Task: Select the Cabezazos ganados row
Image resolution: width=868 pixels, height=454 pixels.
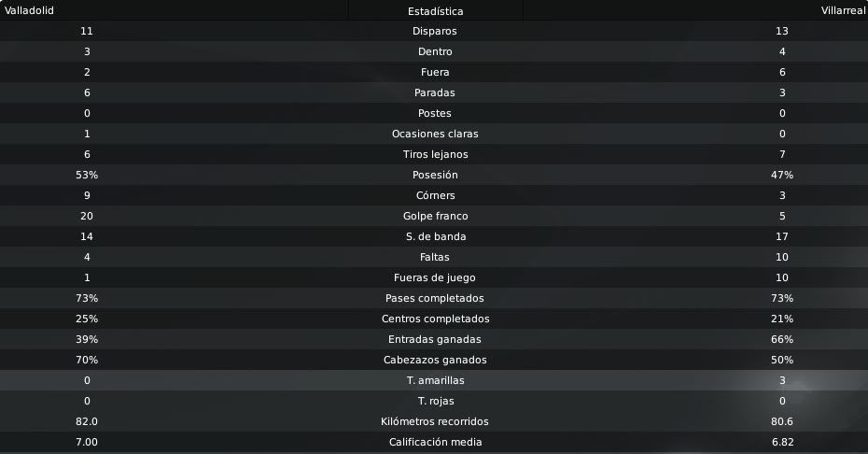Action: 435,360
